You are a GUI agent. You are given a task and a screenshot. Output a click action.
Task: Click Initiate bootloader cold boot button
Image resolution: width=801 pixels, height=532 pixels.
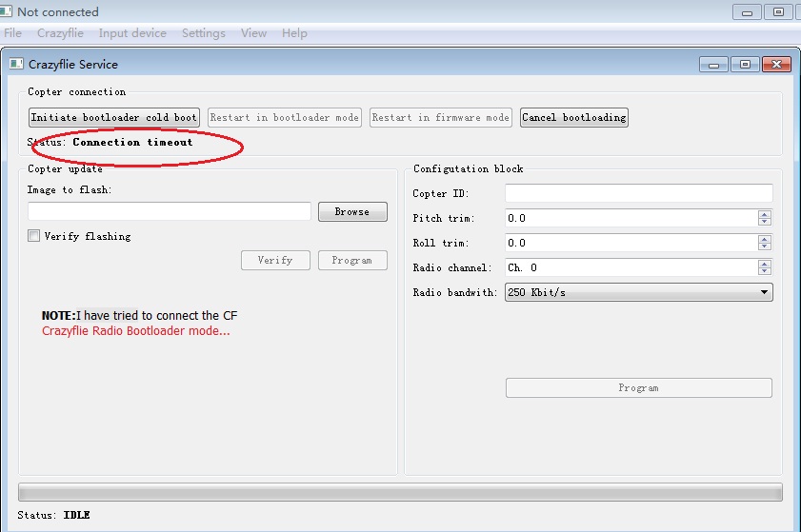tap(114, 117)
